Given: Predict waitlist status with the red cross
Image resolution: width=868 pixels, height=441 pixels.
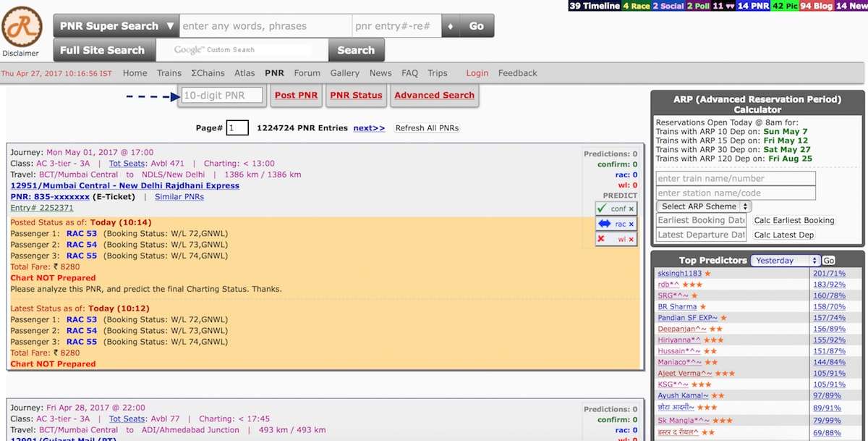Looking at the screenshot, I should click(x=616, y=239).
